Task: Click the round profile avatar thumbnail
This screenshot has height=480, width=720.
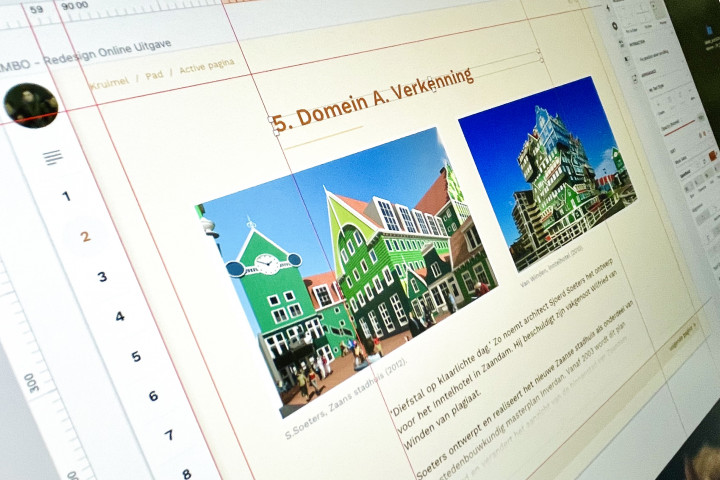Action: click(x=31, y=105)
